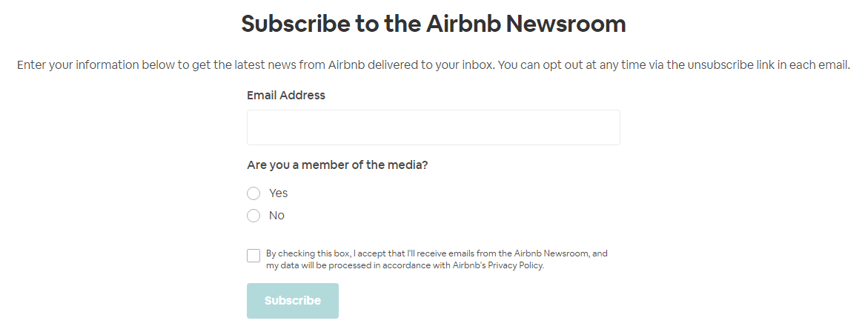Screen dimensions: 868x332
Task: Click the Email Address input field
Action: pyautogui.click(x=433, y=127)
